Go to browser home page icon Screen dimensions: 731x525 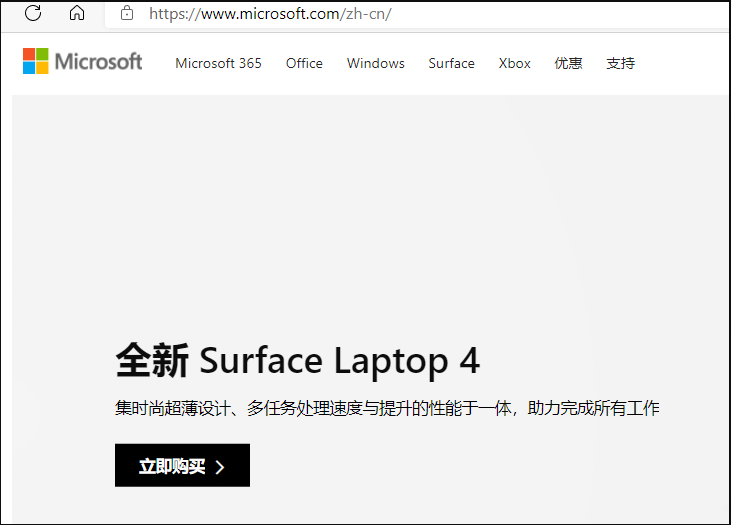pos(77,13)
